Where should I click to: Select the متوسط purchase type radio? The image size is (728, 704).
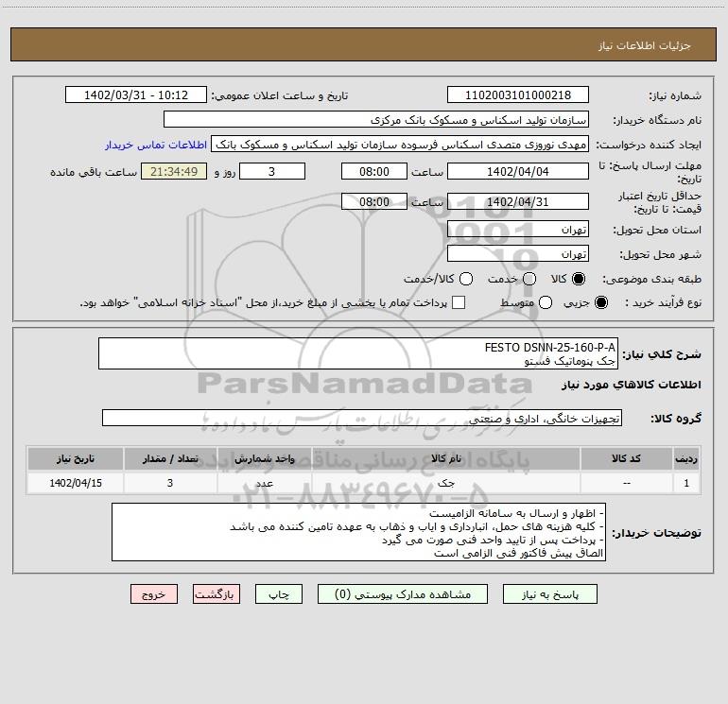546,302
